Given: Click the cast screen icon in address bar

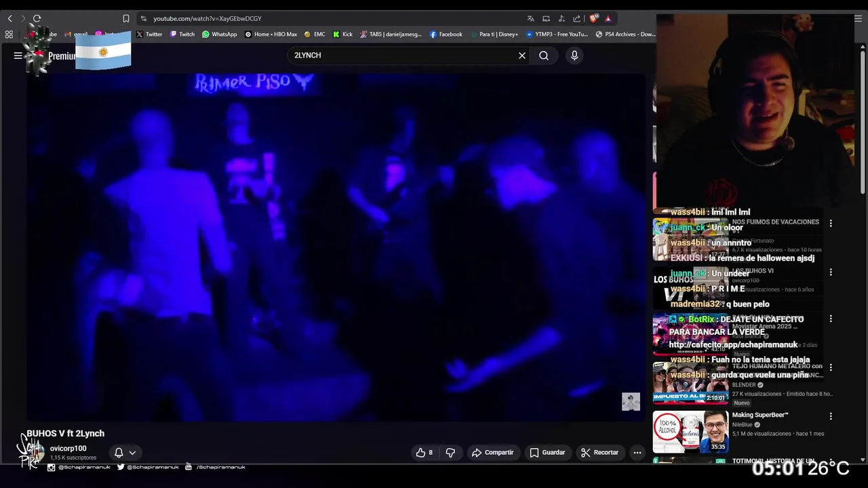Looking at the screenshot, I should (x=546, y=18).
